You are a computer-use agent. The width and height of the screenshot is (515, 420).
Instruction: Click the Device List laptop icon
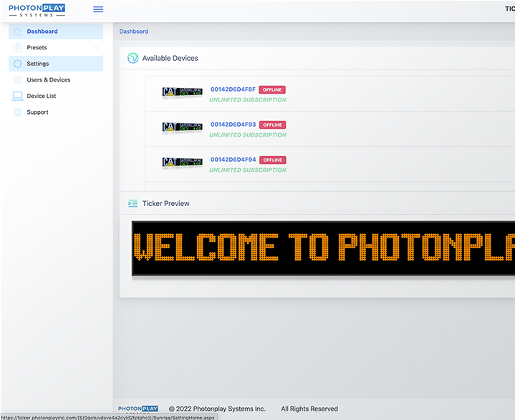17,96
